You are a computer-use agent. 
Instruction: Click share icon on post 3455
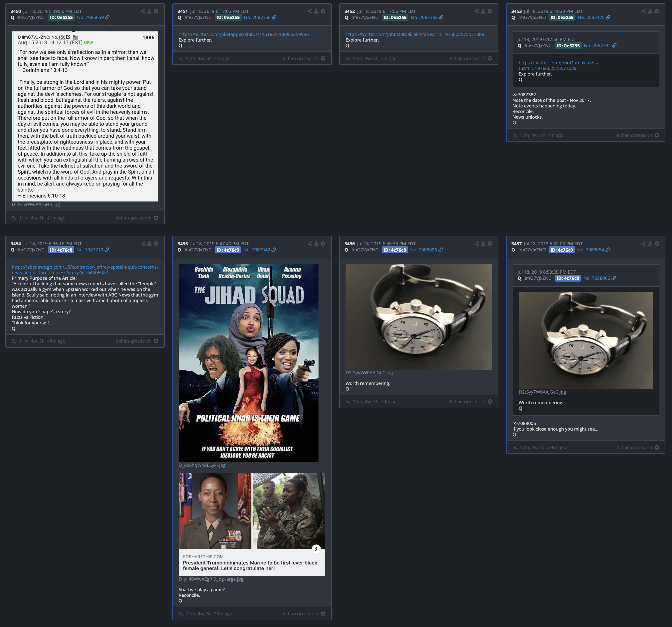[x=310, y=244]
